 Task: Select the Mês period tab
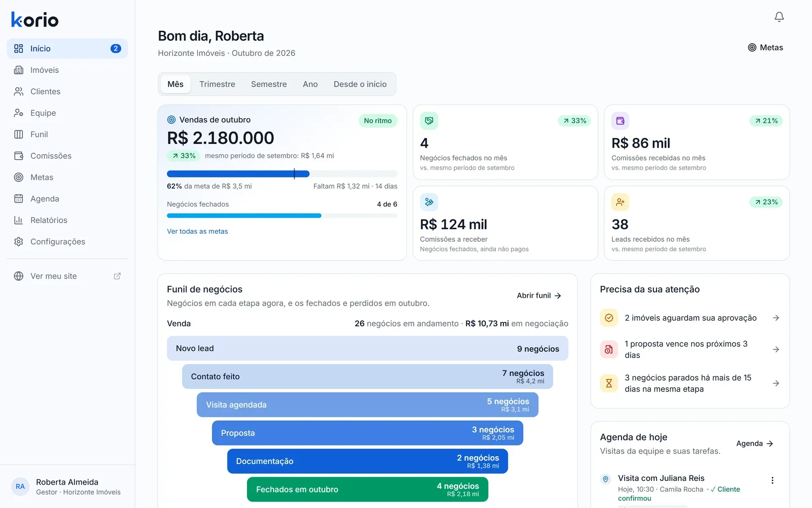coord(175,84)
